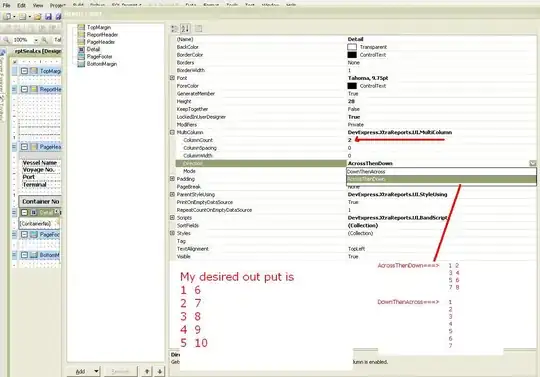Click the Property Pages icon in property grid
Image resolution: width=540 pixels, height=377 pixels.
point(199,29)
